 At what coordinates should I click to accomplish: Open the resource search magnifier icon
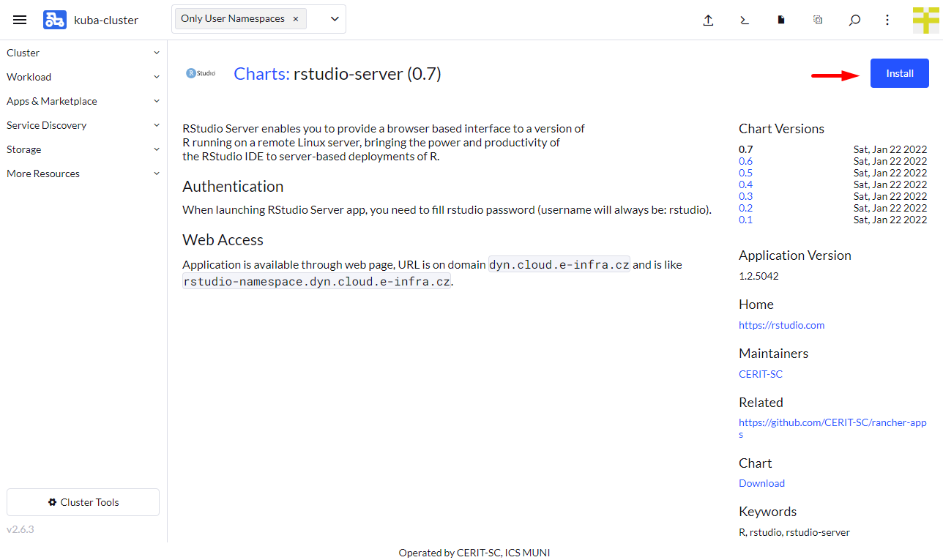pos(854,20)
